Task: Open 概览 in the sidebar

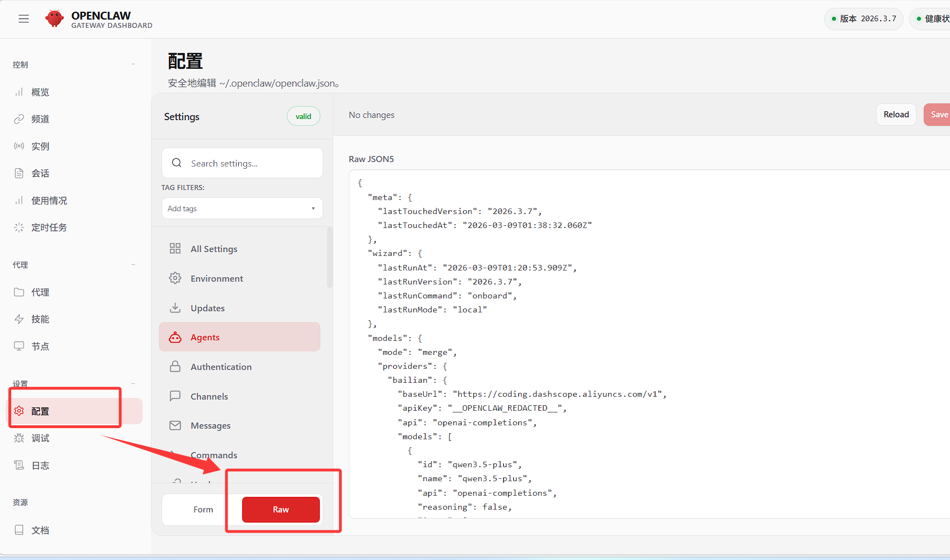Action: (x=40, y=92)
